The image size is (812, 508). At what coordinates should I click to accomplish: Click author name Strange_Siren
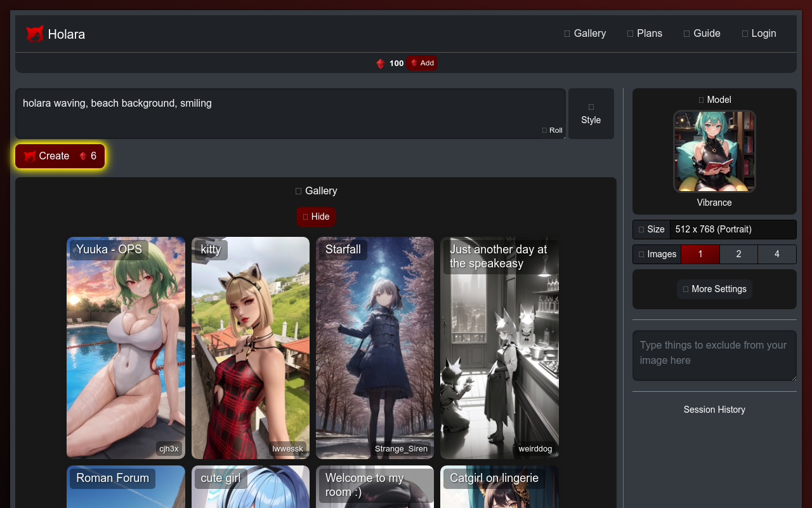pyautogui.click(x=402, y=449)
